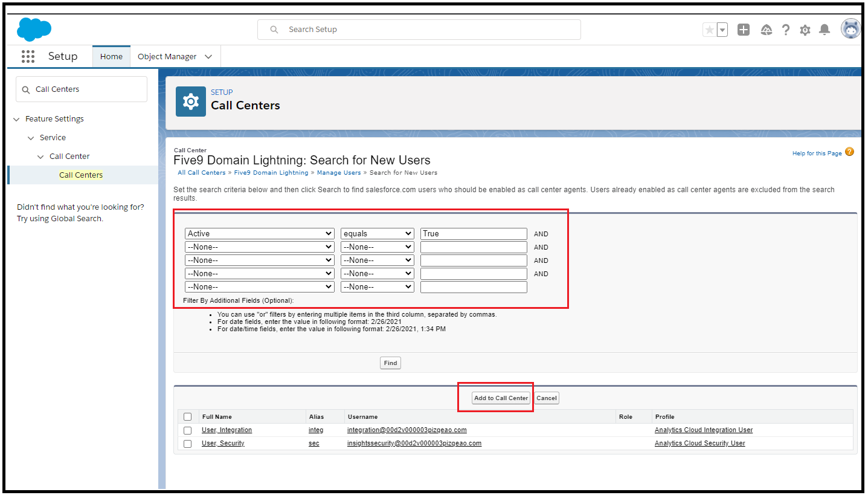Open the Analytics Cloud Security User profile
868x498 pixels.
click(700, 444)
